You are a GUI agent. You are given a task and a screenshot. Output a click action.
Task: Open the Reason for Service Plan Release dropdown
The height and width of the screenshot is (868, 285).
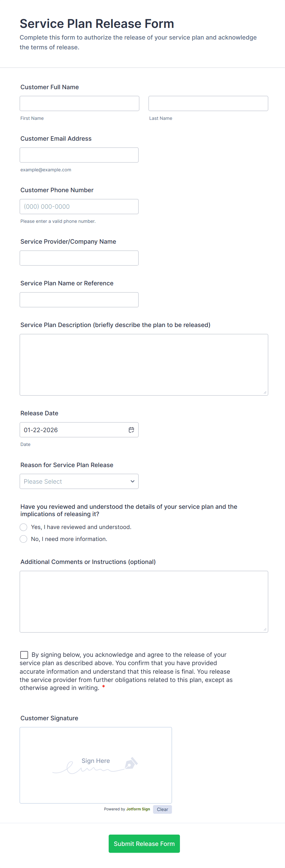79,481
